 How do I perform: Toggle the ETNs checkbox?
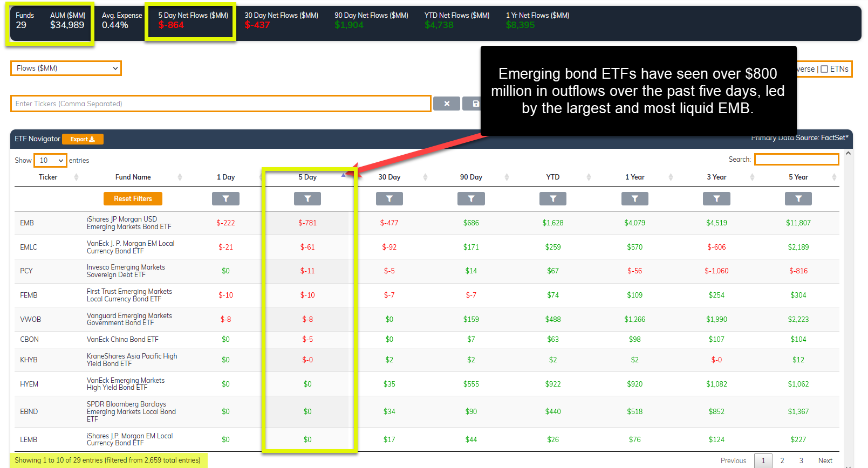824,69
